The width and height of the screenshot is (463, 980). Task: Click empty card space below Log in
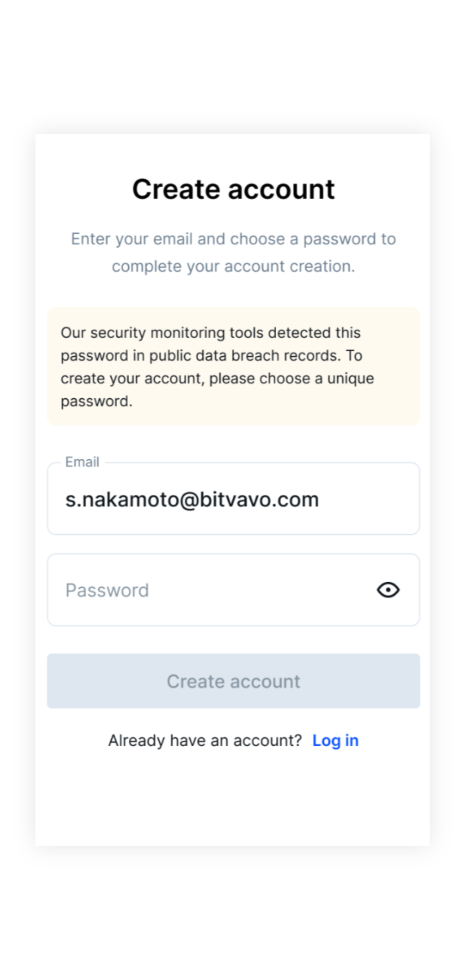point(233,800)
